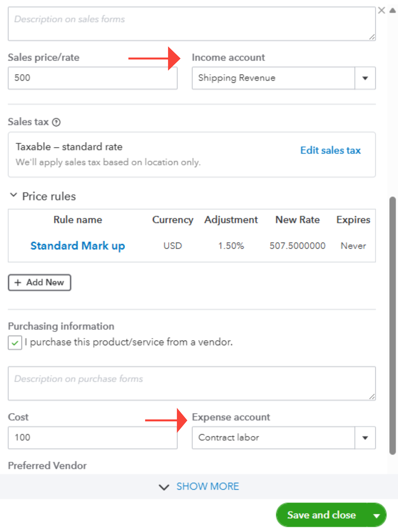Click the Sales price/rate field
This screenshot has height=532, width=398.
pyautogui.click(x=93, y=78)
